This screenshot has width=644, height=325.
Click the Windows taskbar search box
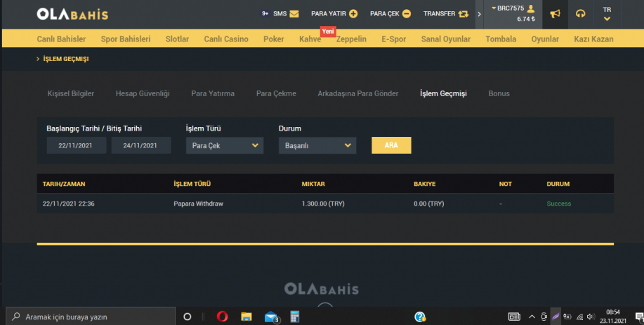[x=91, y=317]
